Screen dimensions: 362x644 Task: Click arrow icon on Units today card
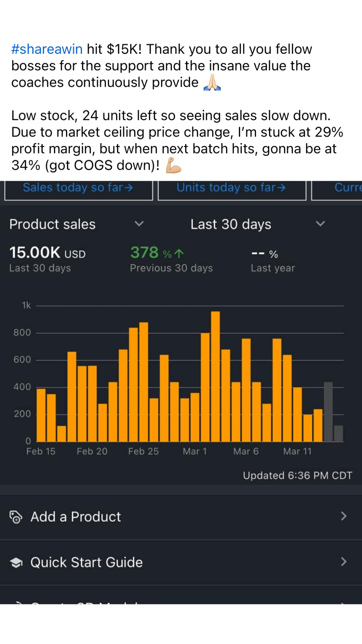282,188
